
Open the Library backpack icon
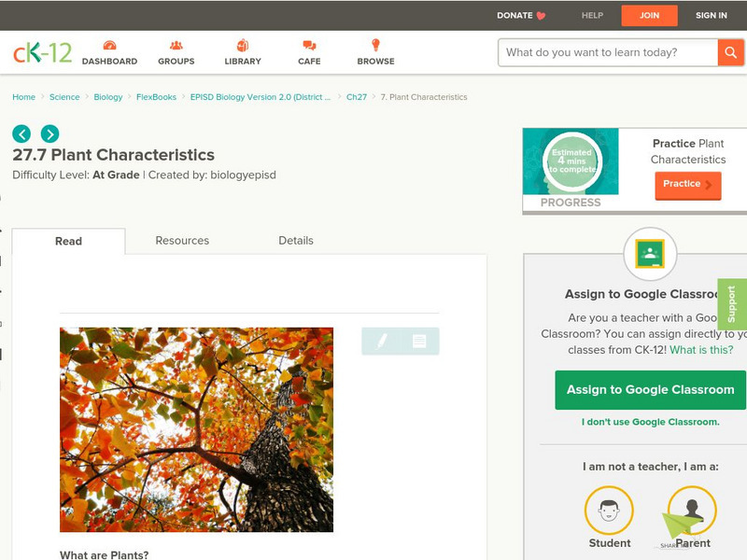pos(243,45)
